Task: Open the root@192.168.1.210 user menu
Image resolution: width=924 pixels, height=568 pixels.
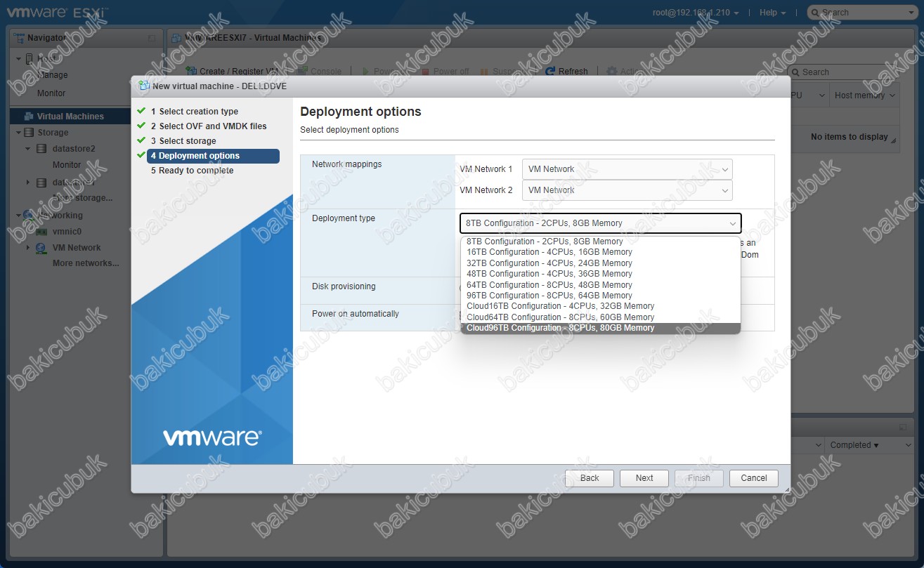Action: tap(696, 13)
